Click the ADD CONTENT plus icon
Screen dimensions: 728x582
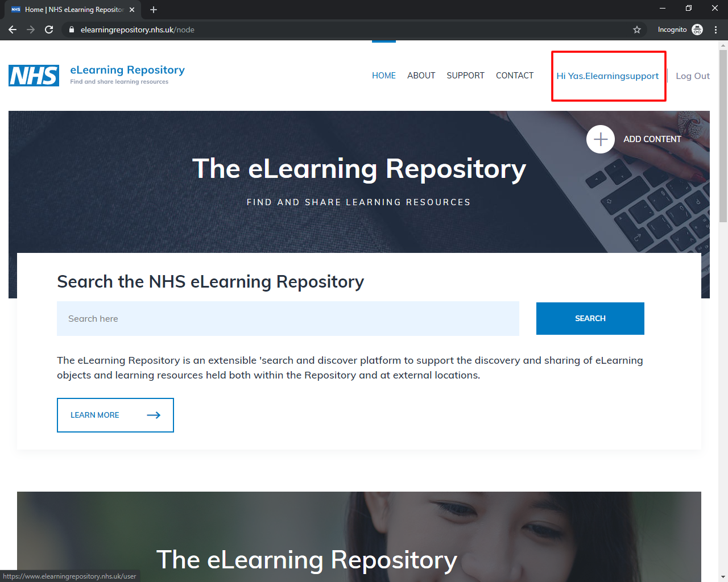click(601, 139)
